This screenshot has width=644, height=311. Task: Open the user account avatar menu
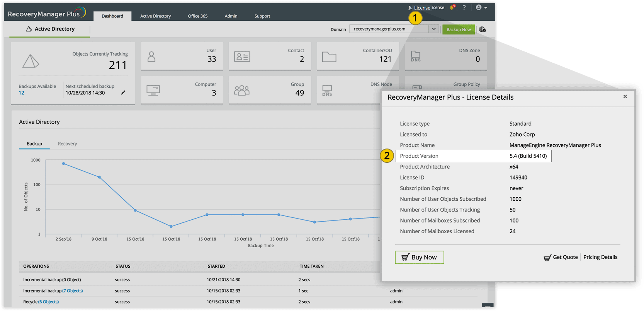(x=481, y=7)
